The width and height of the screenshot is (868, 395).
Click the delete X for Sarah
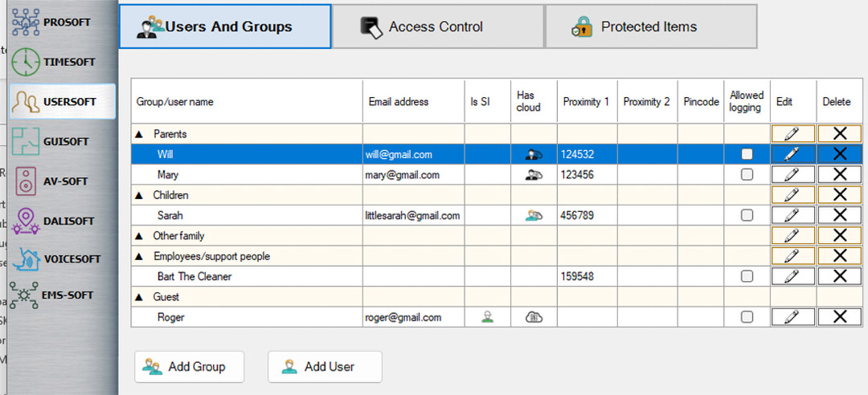(840, 215)
